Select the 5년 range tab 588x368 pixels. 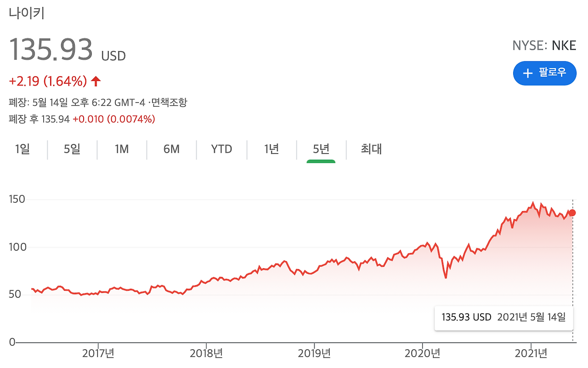point(321,149)
